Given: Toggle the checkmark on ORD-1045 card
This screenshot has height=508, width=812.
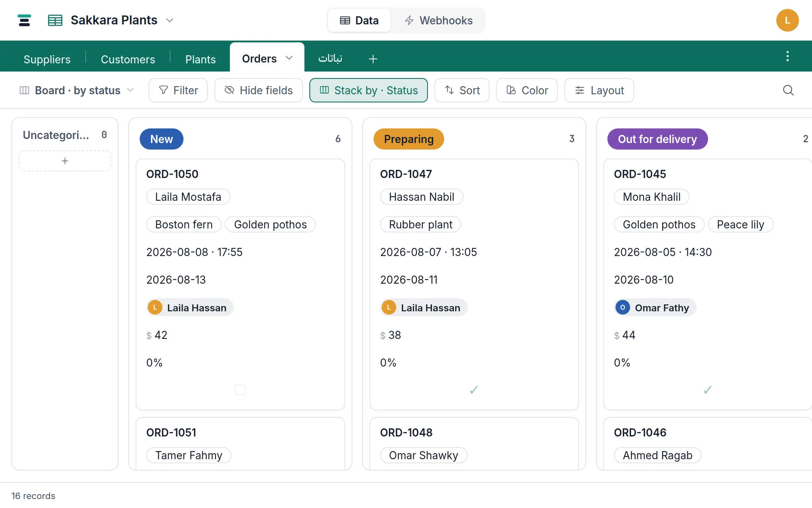Looking at the screenshot, I should click(x=708, y=390).
